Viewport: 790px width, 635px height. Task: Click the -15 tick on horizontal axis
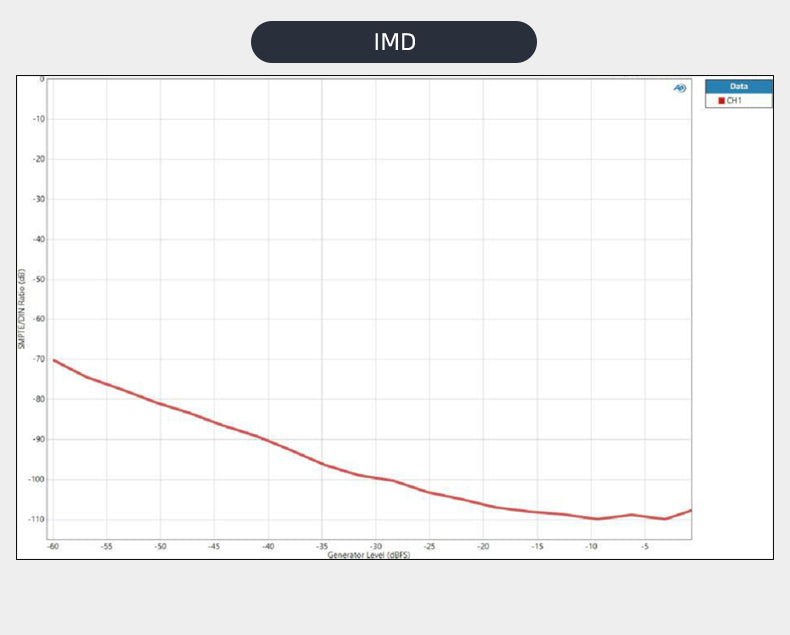537,547
